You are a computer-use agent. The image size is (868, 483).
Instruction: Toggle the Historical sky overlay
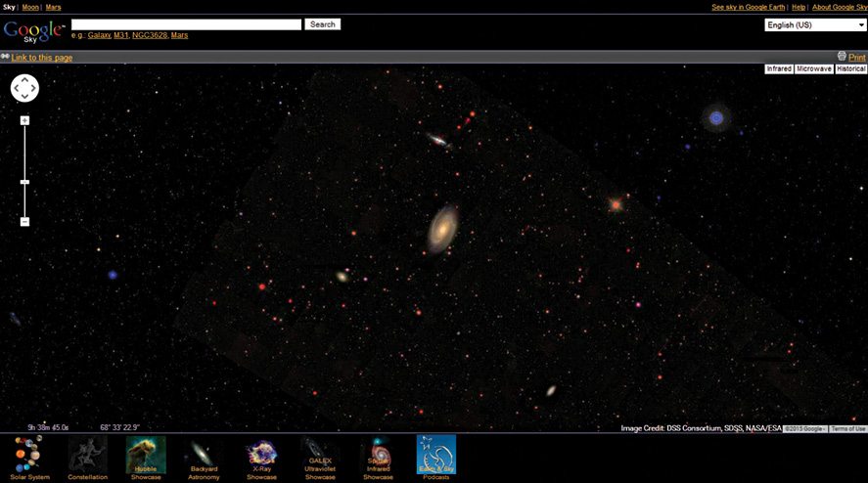coord(850,69)
